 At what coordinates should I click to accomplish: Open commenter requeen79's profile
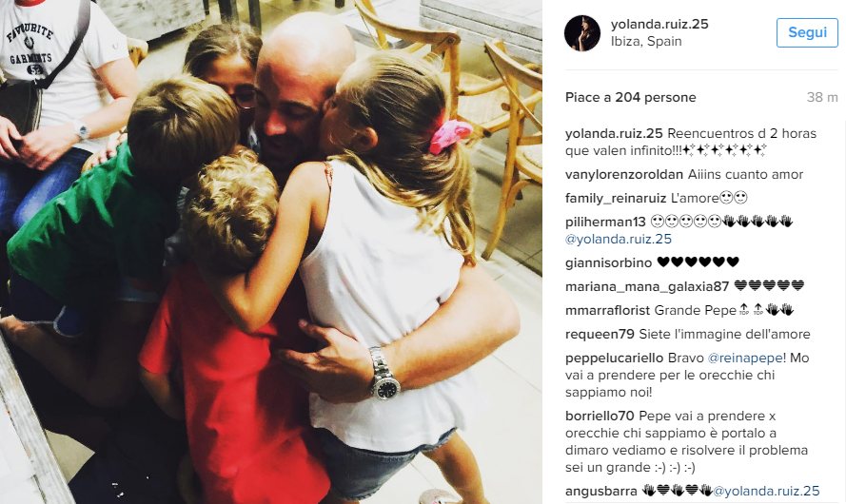coord(600,334)
